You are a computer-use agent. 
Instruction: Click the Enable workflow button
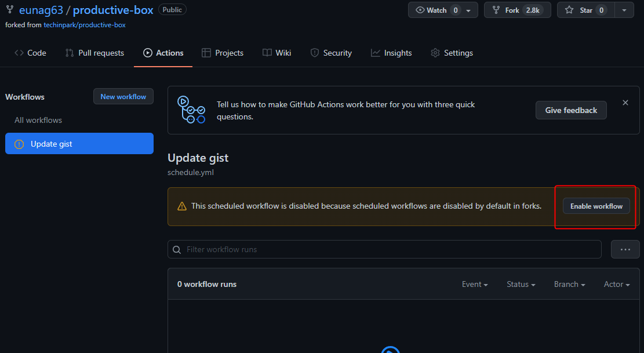596,206
